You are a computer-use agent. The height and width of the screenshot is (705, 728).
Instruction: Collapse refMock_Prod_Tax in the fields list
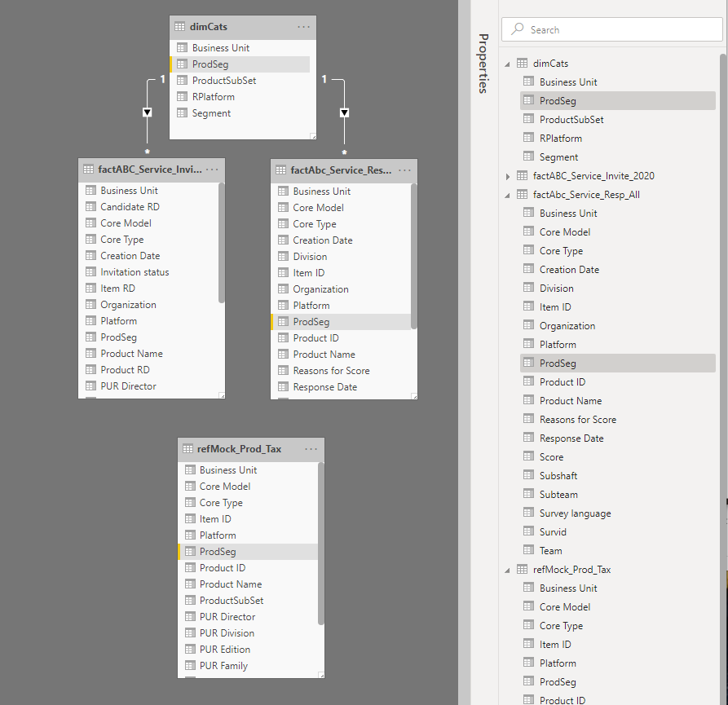click(509, 570)
